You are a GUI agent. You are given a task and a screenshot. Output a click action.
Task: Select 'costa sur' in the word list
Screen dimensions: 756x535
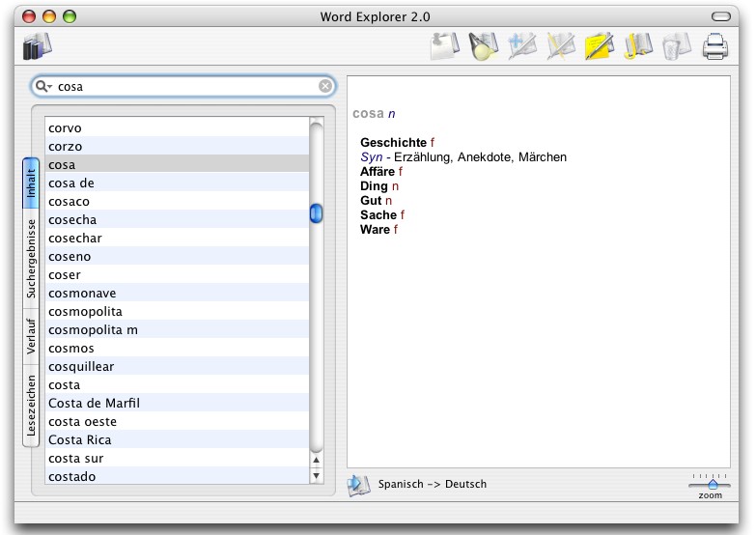click(177, 458)
